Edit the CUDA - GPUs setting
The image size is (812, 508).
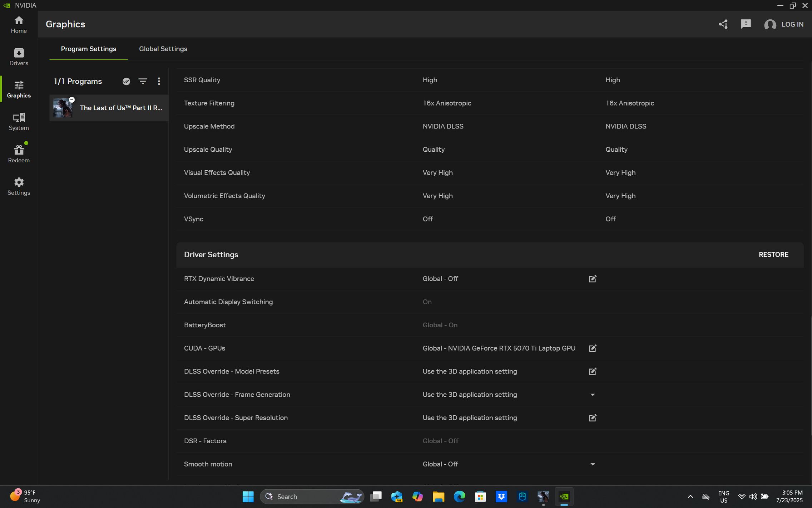593,348
